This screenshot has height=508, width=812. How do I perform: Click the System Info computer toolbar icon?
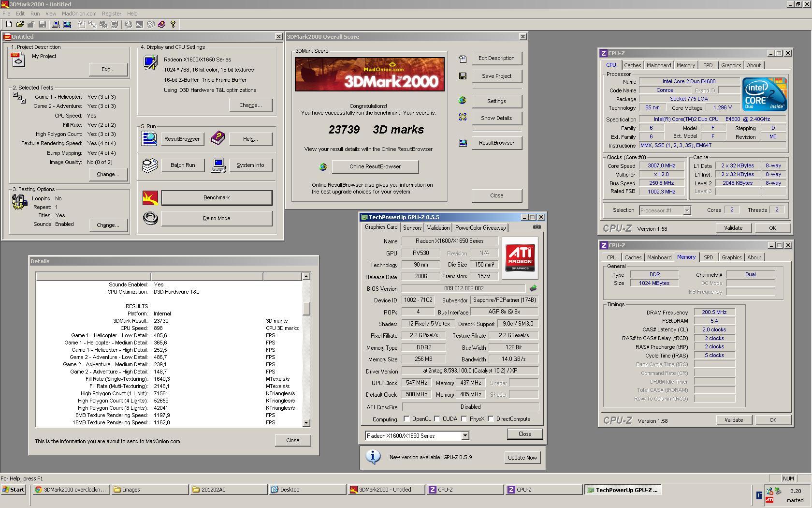(56, 24)
